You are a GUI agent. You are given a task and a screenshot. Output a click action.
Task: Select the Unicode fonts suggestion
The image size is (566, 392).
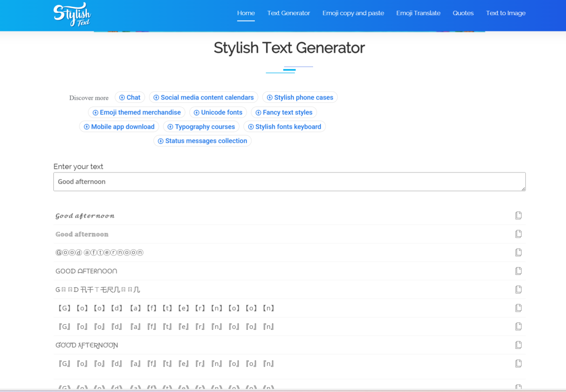[x=218, y=112]
